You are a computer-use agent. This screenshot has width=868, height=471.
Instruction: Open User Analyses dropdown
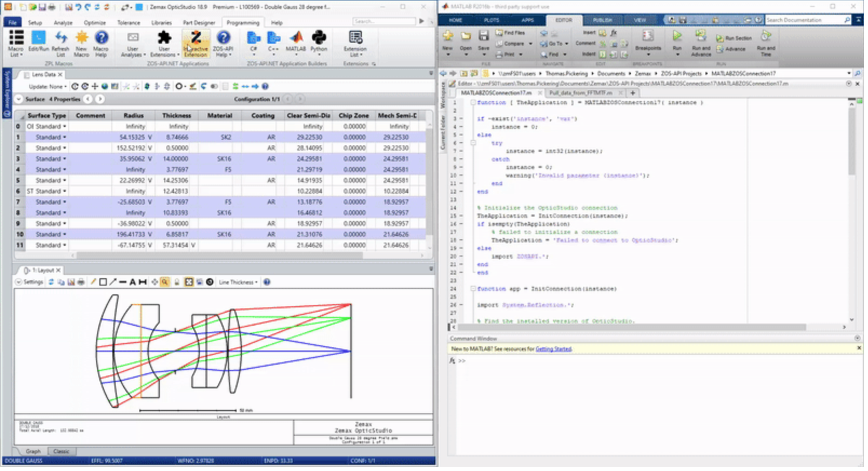click(x=133, y=43)
